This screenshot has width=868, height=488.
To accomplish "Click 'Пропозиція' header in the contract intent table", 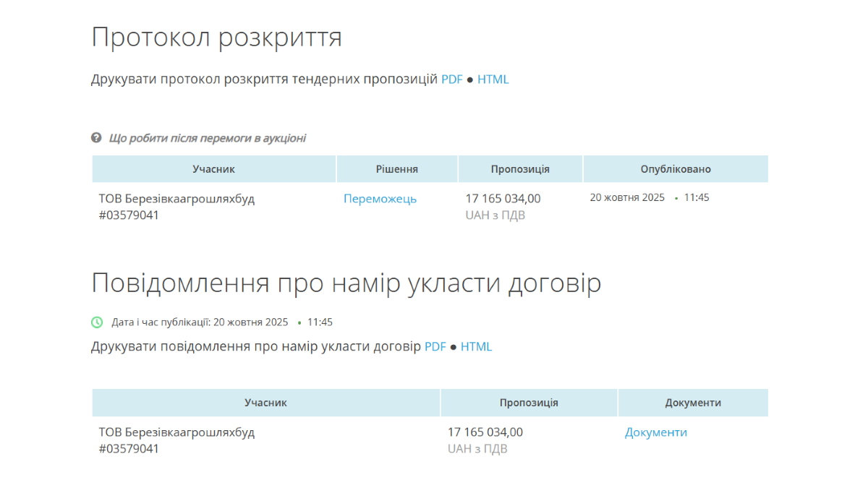I will (528, 403).
